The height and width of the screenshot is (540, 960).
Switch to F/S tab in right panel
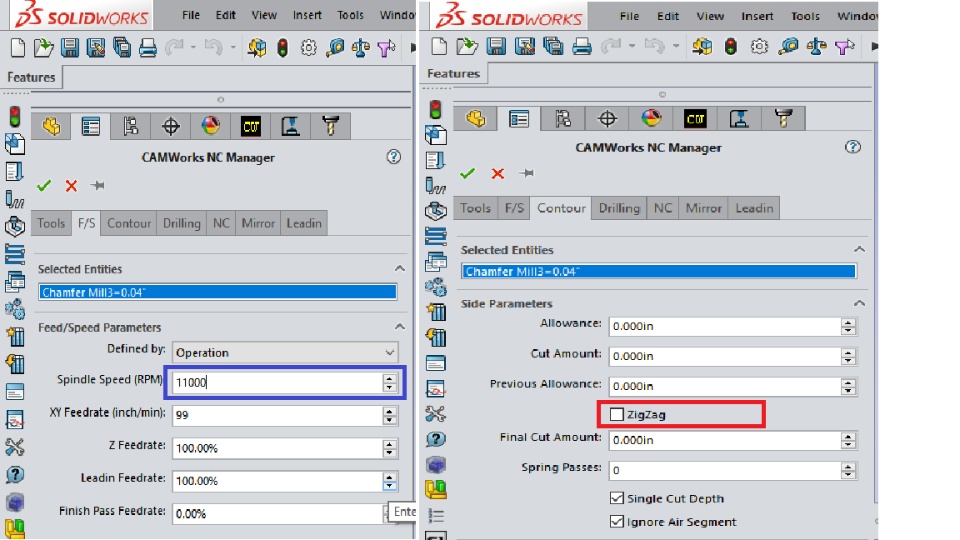click(x=514, y=208)
